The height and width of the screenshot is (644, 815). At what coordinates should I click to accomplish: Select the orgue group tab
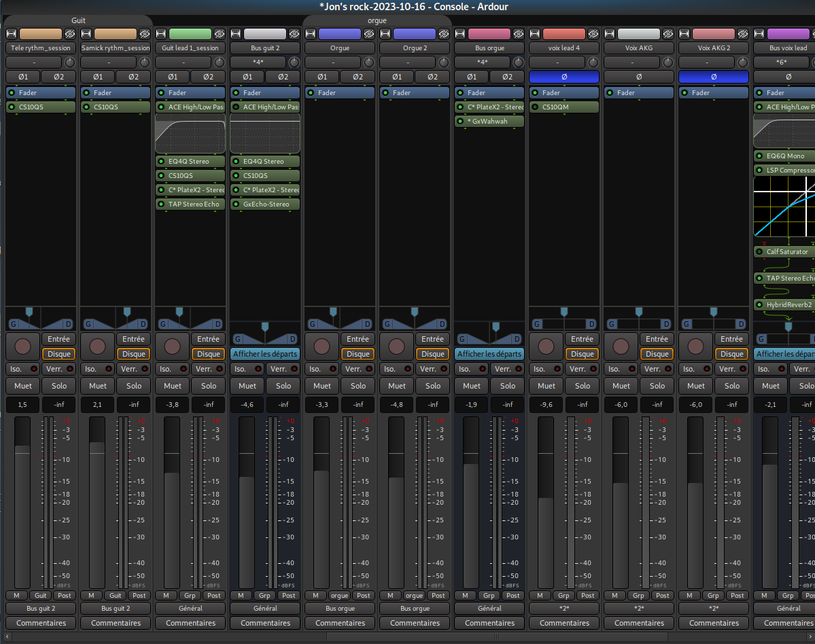point(377,20)
